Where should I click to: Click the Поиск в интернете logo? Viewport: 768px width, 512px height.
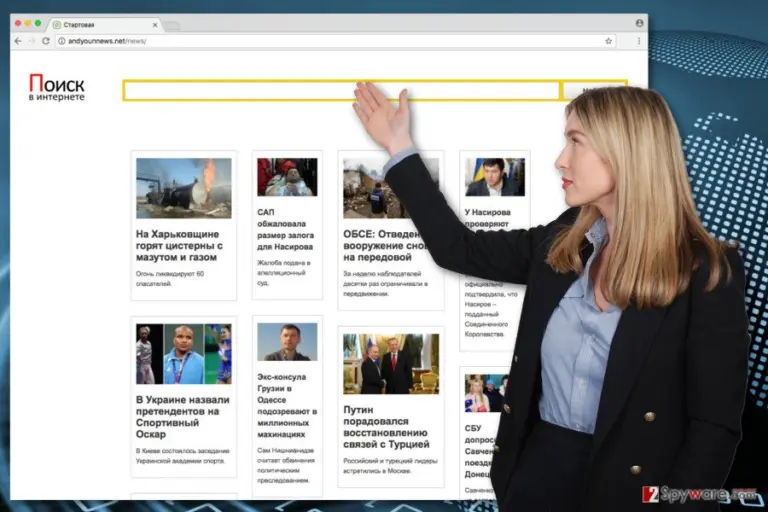pos(56,87)
